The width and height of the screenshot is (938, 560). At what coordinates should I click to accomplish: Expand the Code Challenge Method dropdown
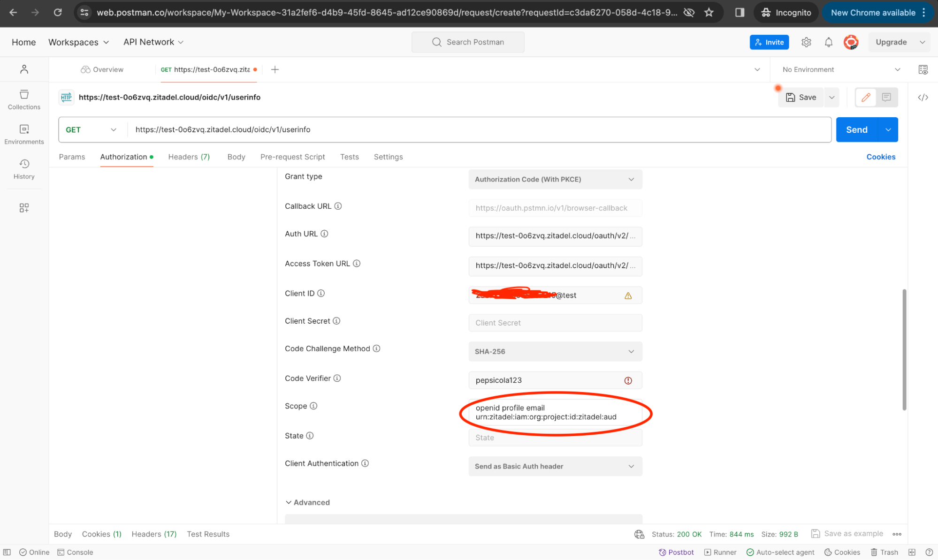click(x=630, y=351)
